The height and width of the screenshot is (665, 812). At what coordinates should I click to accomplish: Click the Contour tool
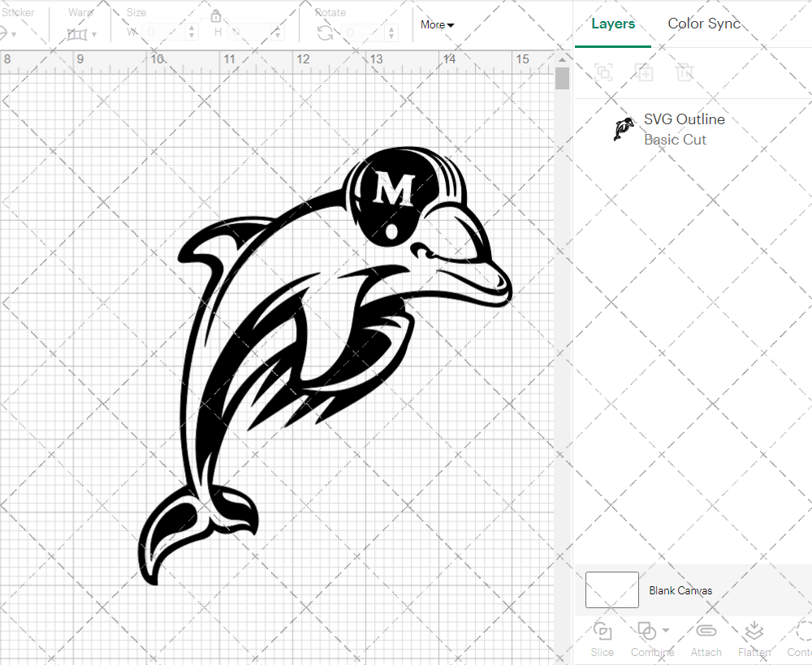[800, 640]
